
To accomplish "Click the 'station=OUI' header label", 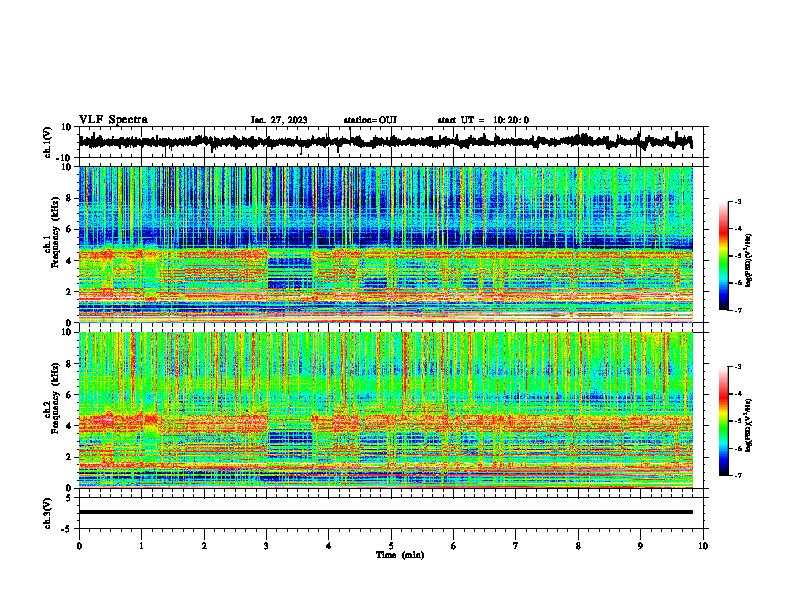I will (370, 120).
